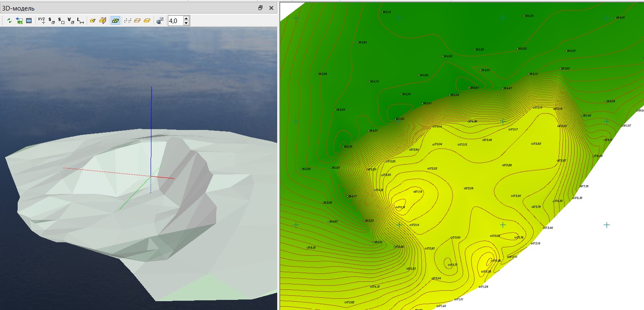Click the S surface area tool with cube
This screenshot has height=310, width=644.
(x=51, y=21)
